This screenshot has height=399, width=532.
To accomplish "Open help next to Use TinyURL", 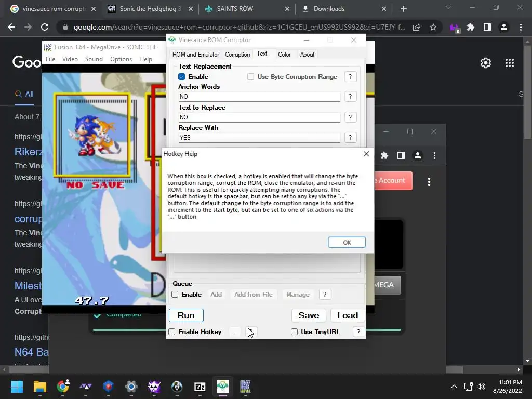I will 358,332.
